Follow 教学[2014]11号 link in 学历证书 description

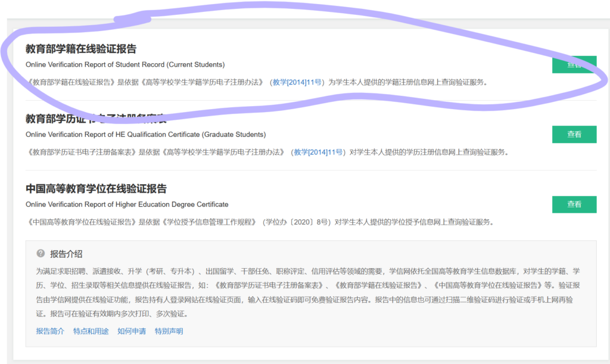click(319, 152)
